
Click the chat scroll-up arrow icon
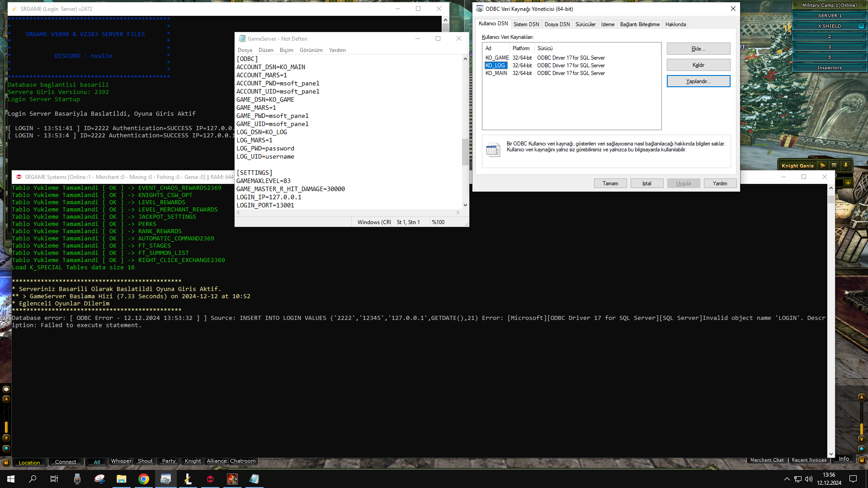coord(6,399)
